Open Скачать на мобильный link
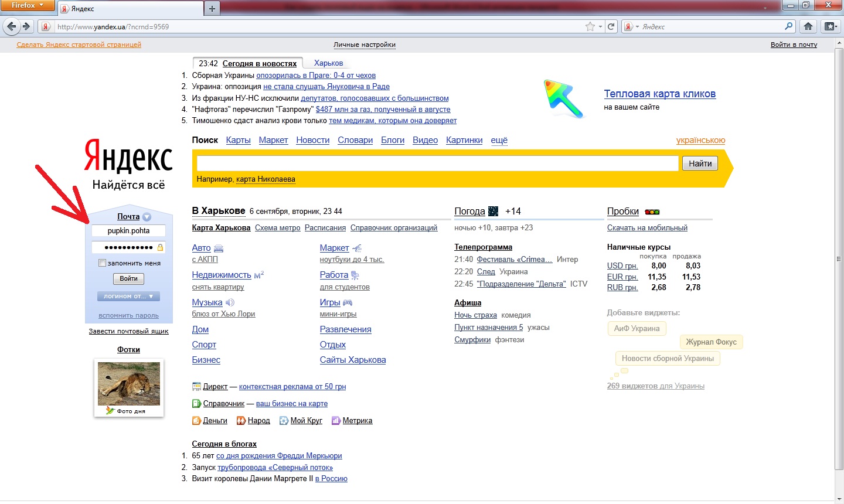The image size is (844, 504). pyautogui.click(x=647, y=228)
